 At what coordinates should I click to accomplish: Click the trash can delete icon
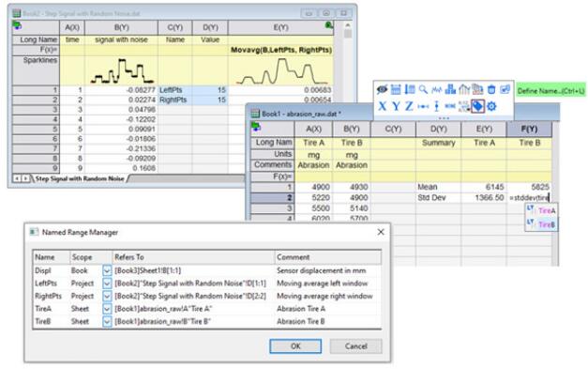tap(491, 90)
